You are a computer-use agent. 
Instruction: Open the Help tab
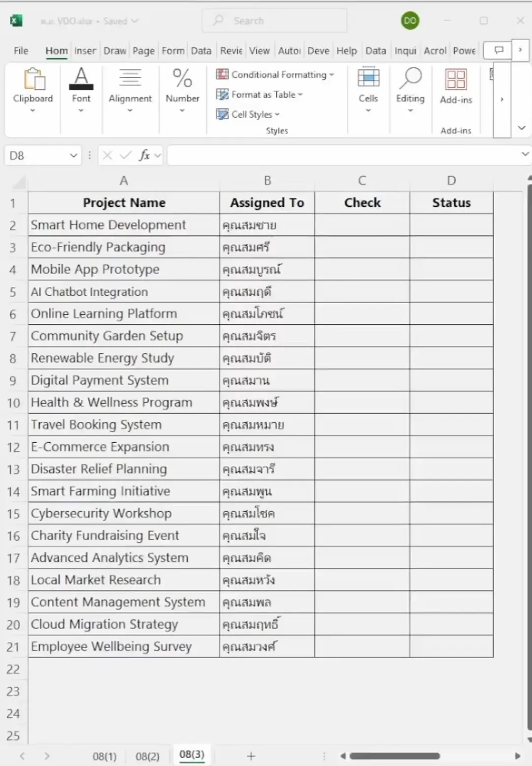coord(346,51)
